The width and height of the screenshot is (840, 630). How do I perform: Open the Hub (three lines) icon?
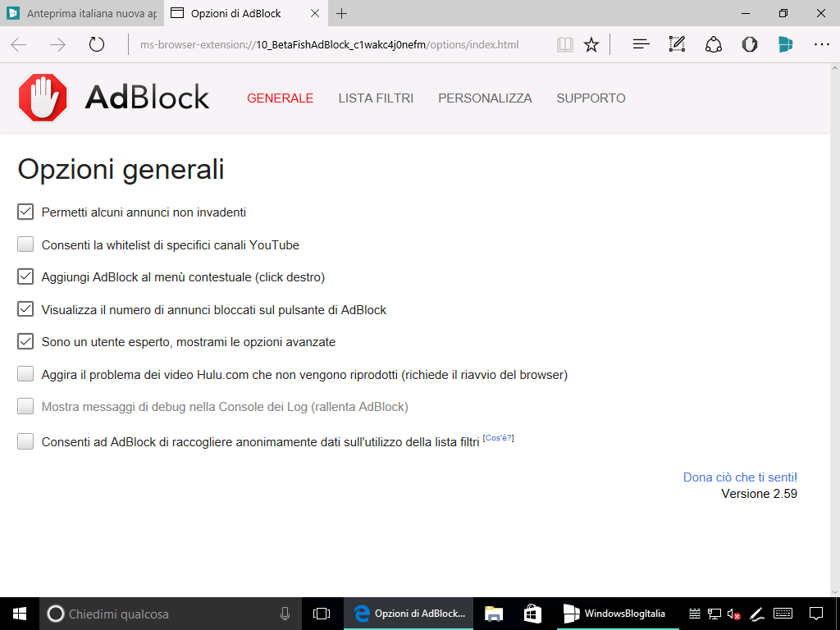pos(641,44)
